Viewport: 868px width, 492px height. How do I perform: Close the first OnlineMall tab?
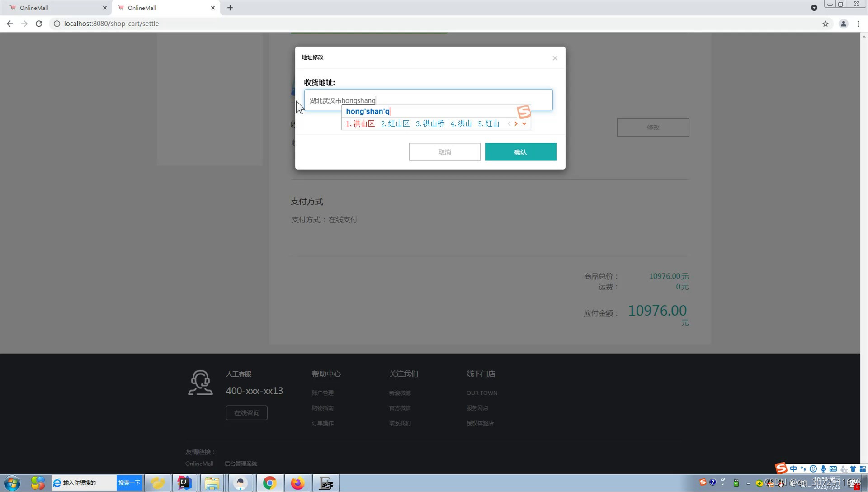pyautogui.click(x=104, y=8)
